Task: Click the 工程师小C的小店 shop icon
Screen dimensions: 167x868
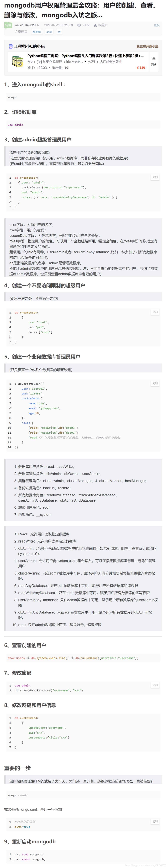Action: (11, 46)
